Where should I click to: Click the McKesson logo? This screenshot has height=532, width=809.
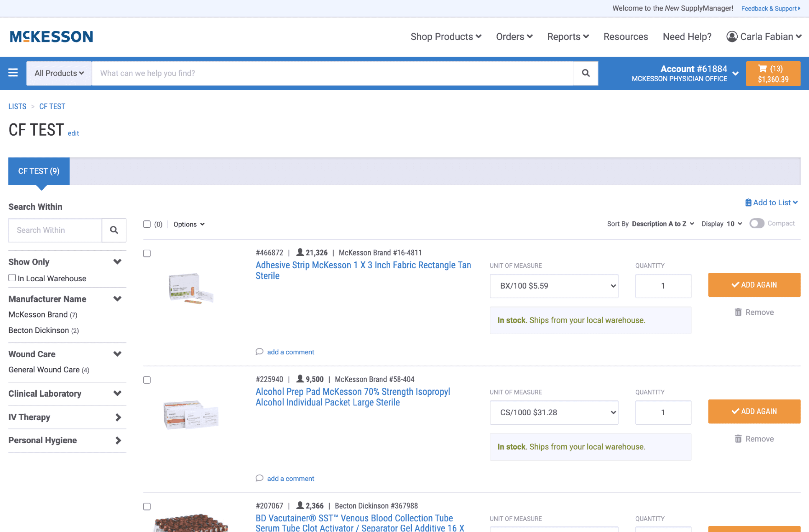coord(51,37)
